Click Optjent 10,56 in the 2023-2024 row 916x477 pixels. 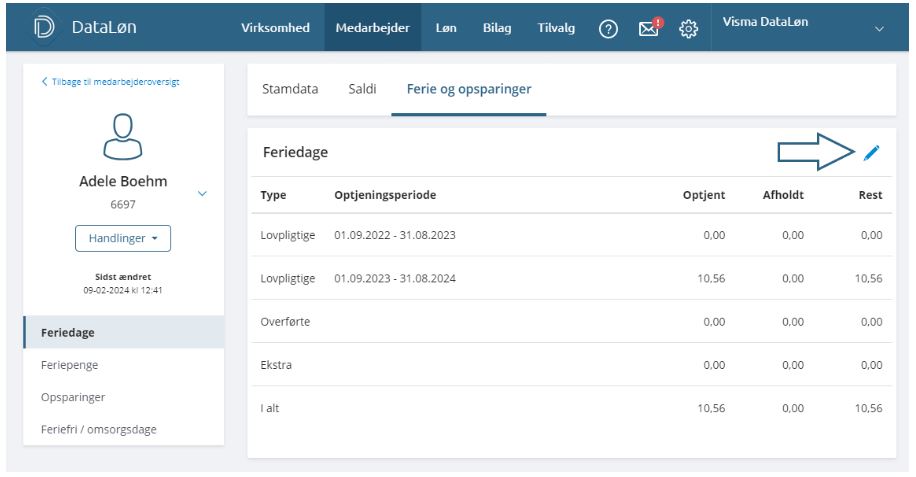[x=711, y=278]
